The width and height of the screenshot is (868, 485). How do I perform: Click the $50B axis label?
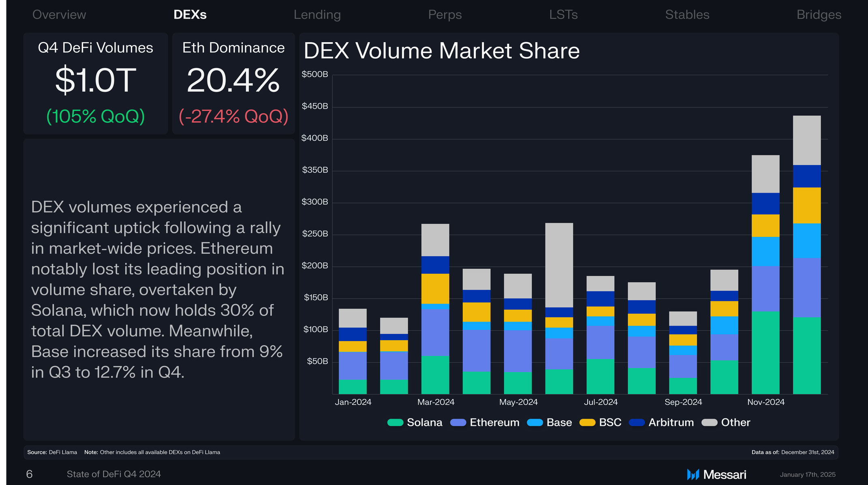click(x=317, y=361)
